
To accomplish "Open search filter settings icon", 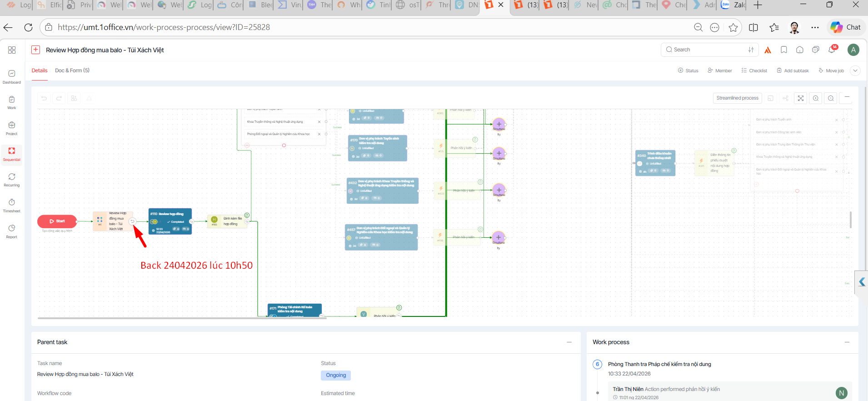I will tap(751, 50).
